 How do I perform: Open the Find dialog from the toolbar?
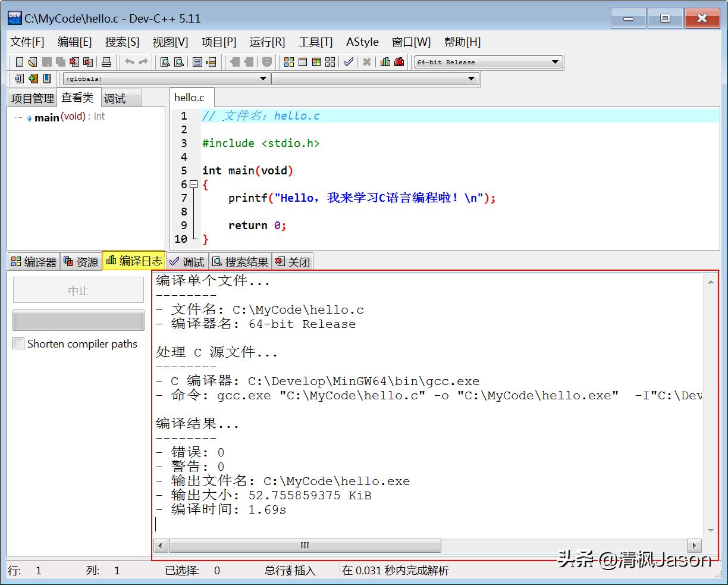pyautogui.click(x=164, y=61)
